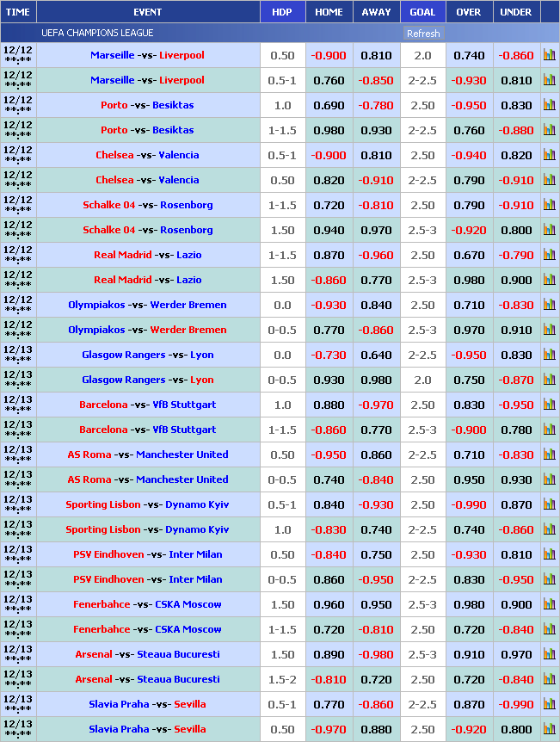Click home odds 0.690 for Porto

[329, 105]
